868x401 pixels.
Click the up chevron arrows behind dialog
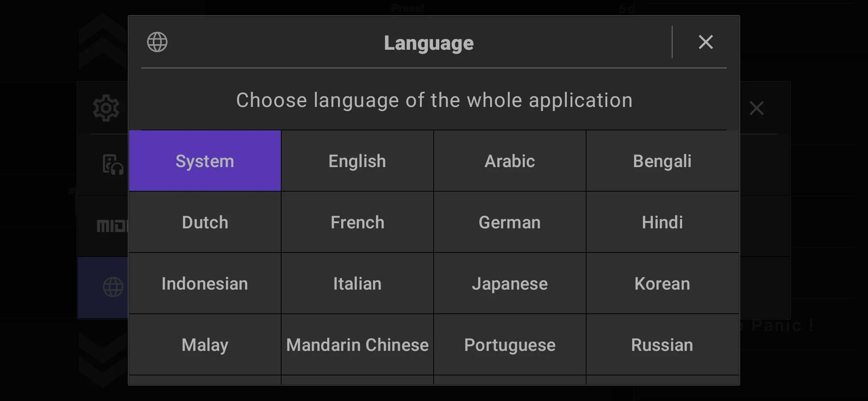pos(103,41)
